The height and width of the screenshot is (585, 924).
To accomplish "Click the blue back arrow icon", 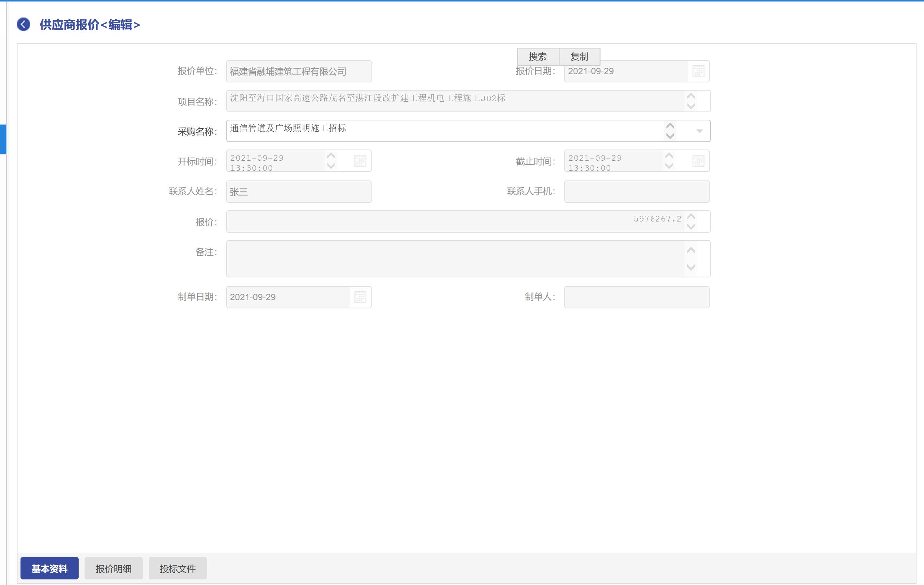I will [x=23, y=25].
